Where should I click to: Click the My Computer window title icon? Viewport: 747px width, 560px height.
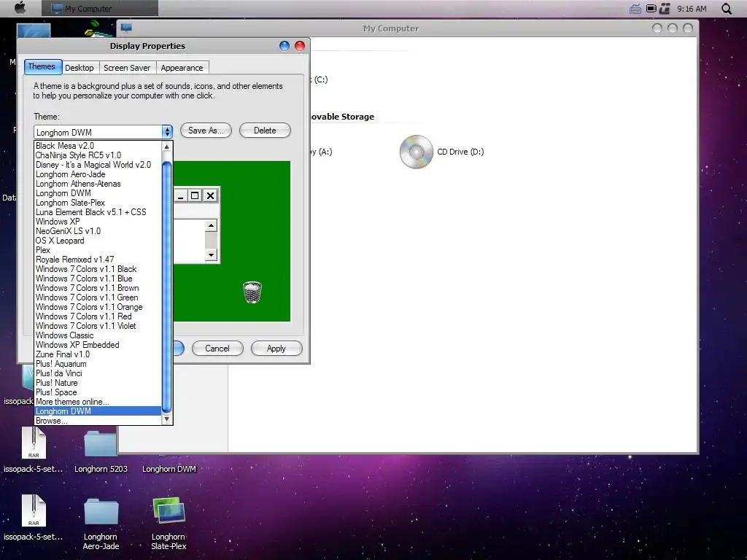[126, 28]
